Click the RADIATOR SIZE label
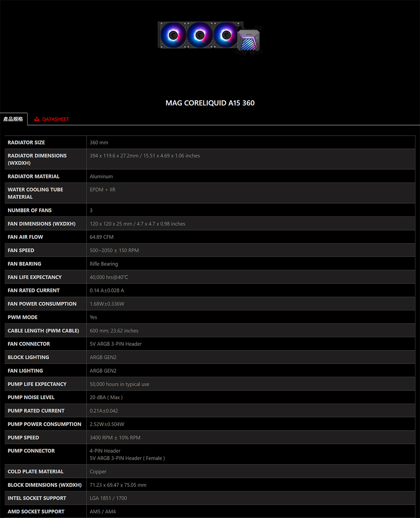Screen dimensions: 420x518 [x=26, y=142]
